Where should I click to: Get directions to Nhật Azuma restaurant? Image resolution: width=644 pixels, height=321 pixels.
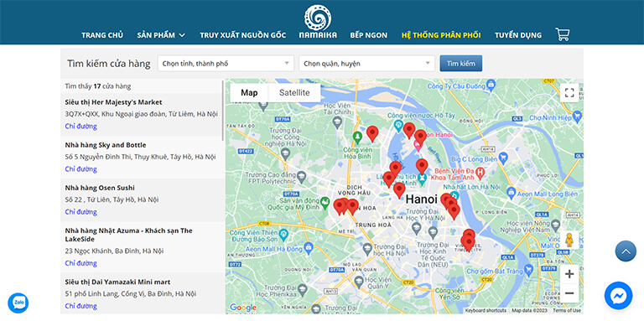tap(80, 263)
